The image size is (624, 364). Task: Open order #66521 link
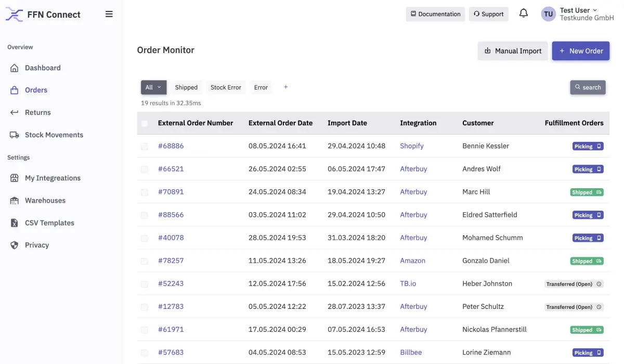[171, 169]
